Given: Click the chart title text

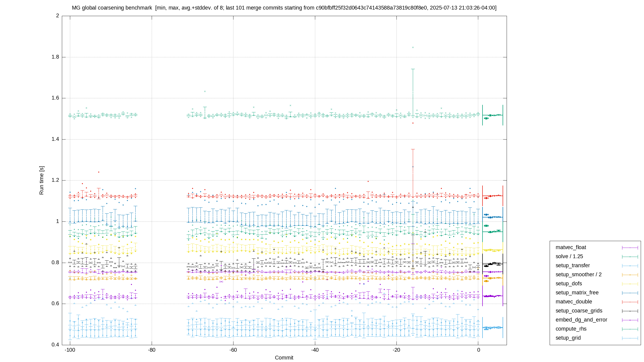Looking at the screenshot, I should point(284,8).
